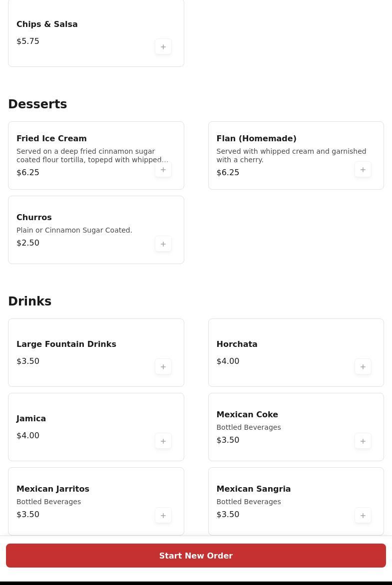This screenshot has width=392, height=585.
Task: Click the Drinks section heading
Action: [29, 301]
